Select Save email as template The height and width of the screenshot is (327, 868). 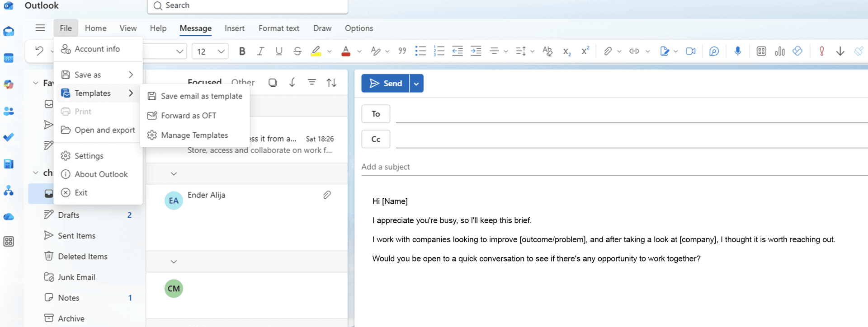(195, 96)
